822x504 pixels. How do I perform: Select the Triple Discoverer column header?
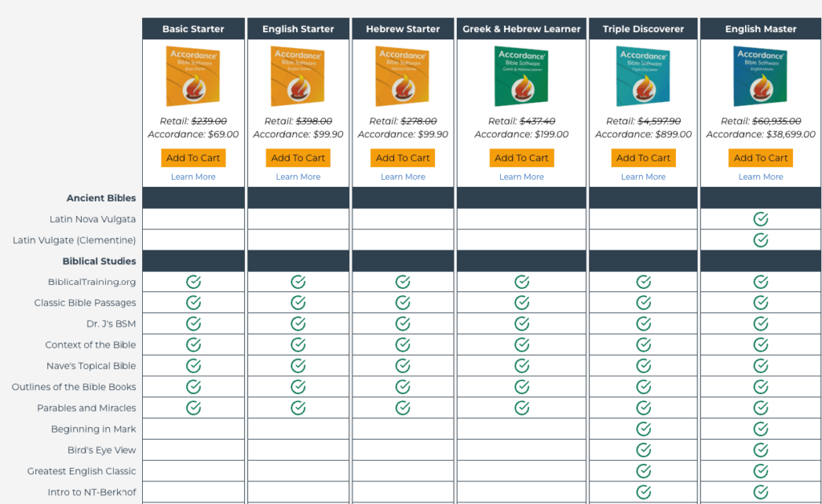click(642, 28)
